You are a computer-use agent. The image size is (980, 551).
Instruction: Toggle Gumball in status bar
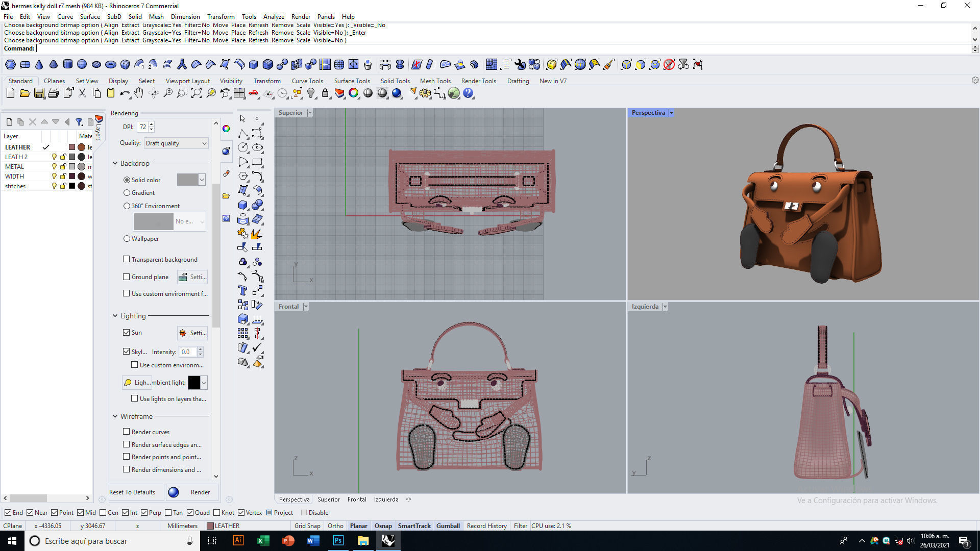click(x=448, y=525)
